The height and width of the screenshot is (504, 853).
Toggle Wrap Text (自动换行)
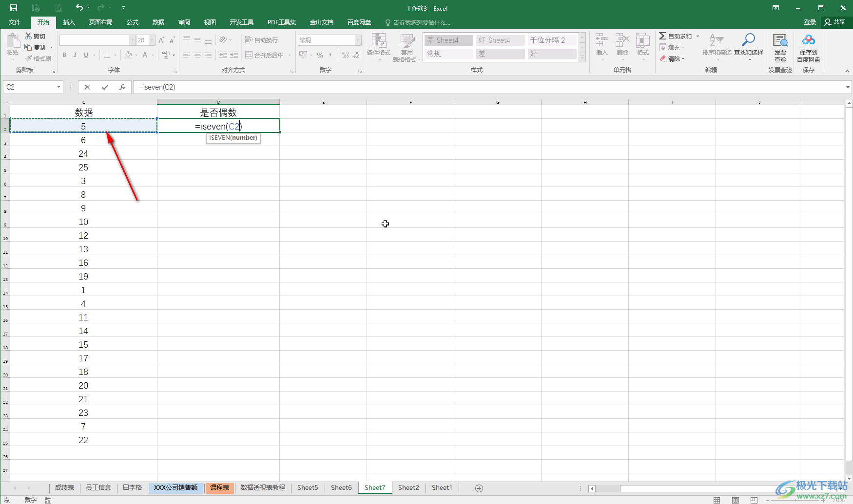coord(262,40)
